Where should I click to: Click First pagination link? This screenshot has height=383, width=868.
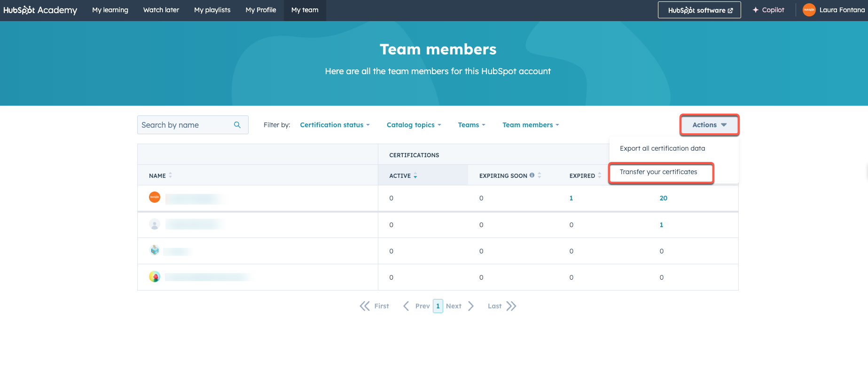[382, 306]
